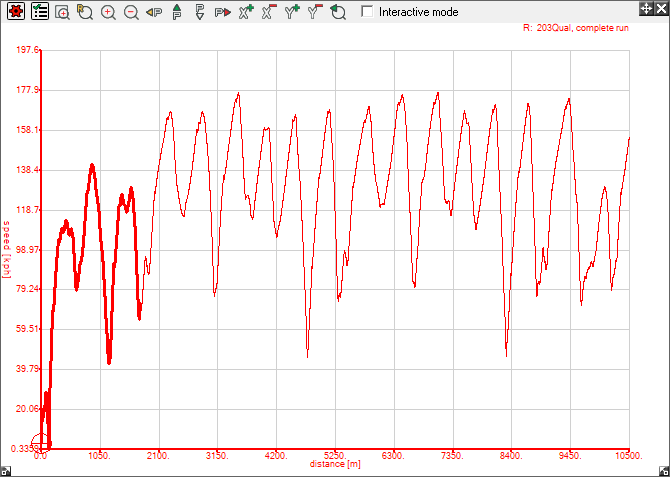Viewport: 670px width, 477px height.
Task: Enable the Interactive mode checkbox
Action: click(368, 12)
